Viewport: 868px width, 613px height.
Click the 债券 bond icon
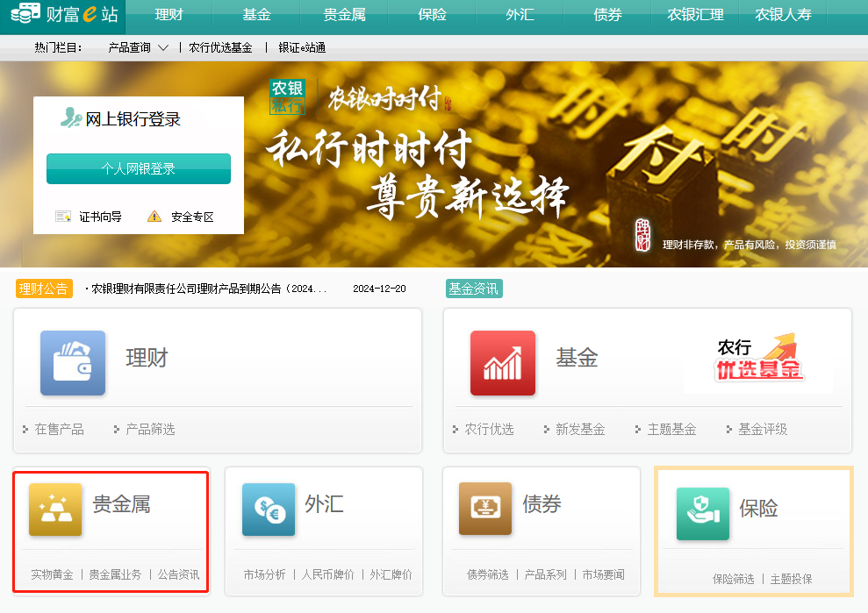coord(485,509)
